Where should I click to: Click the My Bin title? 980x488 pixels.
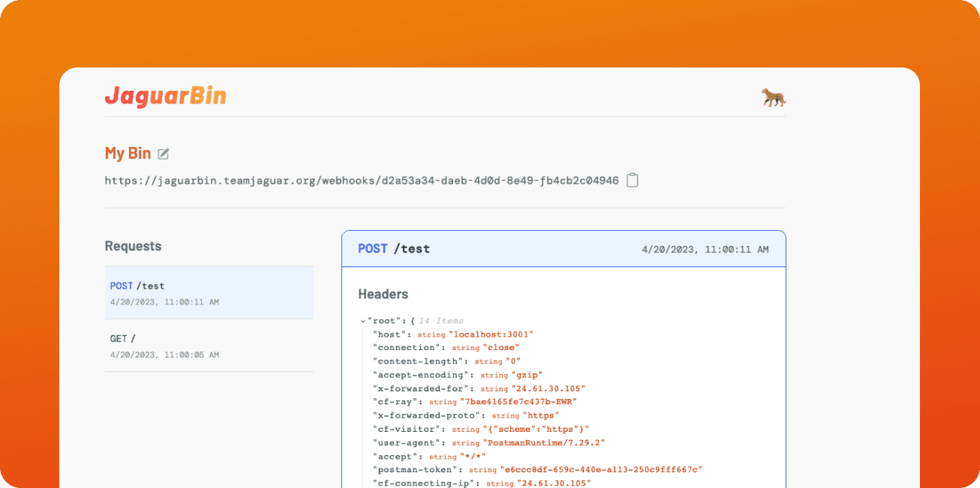[128, 153]
